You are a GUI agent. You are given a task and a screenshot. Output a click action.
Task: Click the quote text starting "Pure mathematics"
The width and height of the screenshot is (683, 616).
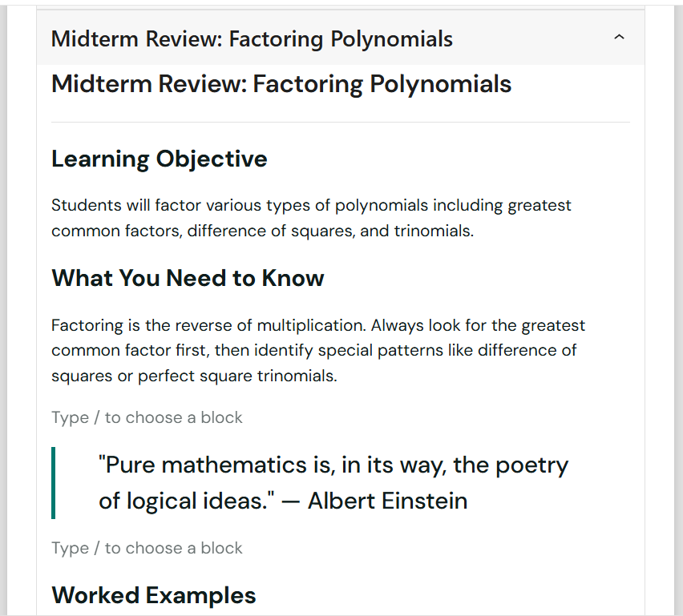pyautogui.click(x=333, y=483)
